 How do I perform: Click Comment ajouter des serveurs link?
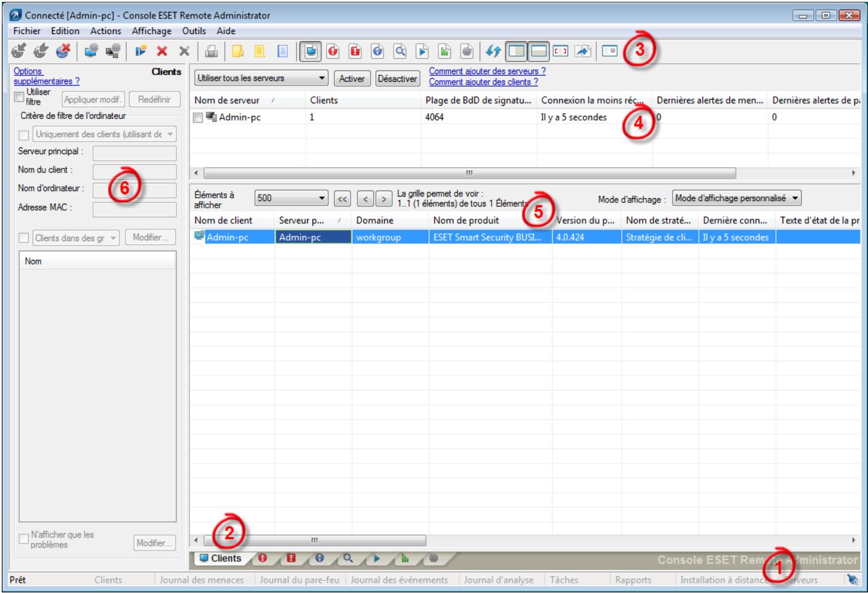tap(487, 71)
